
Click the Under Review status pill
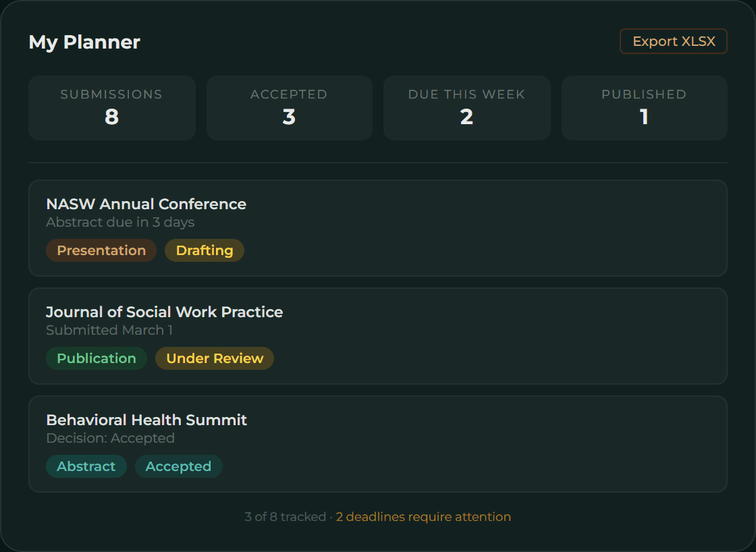coord(214,358)
